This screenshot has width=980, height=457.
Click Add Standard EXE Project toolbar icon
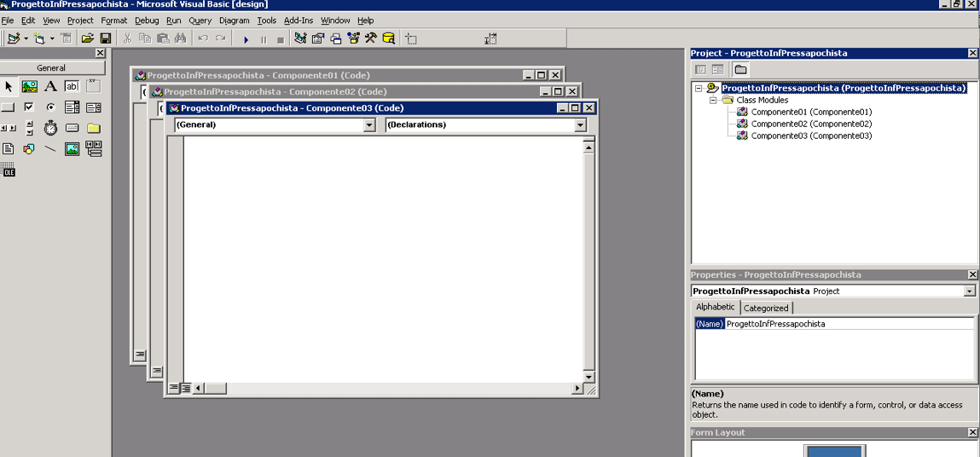tap(14, 38)
